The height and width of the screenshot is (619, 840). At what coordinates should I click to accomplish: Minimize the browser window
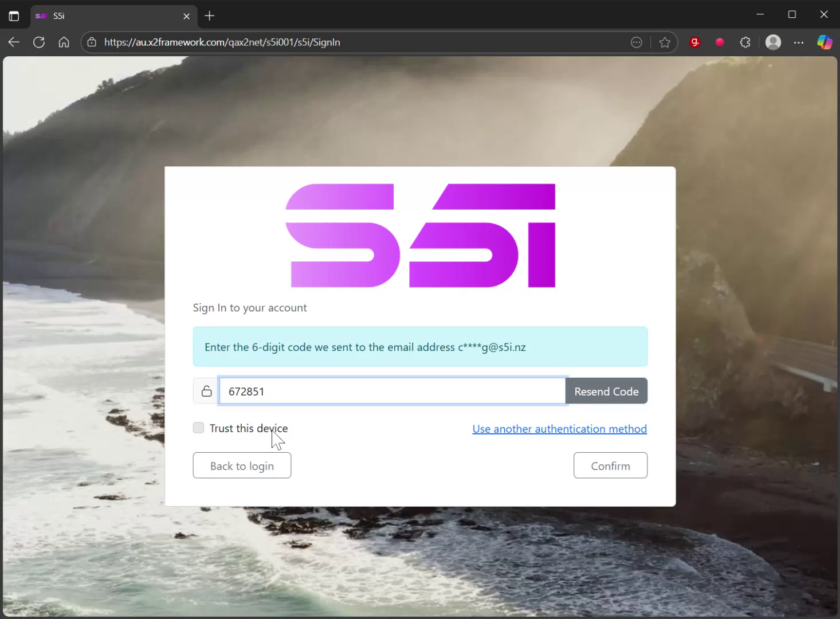tap(760, 14)
